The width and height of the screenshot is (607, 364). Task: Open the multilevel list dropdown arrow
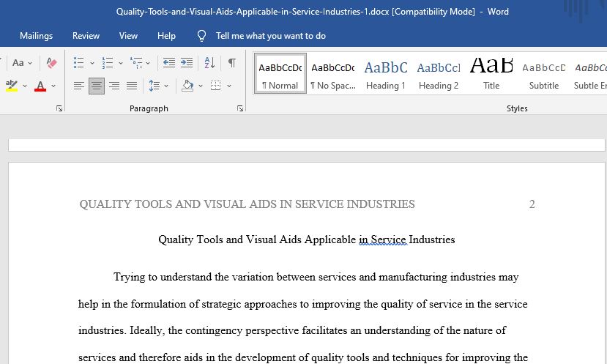(148, 63)
